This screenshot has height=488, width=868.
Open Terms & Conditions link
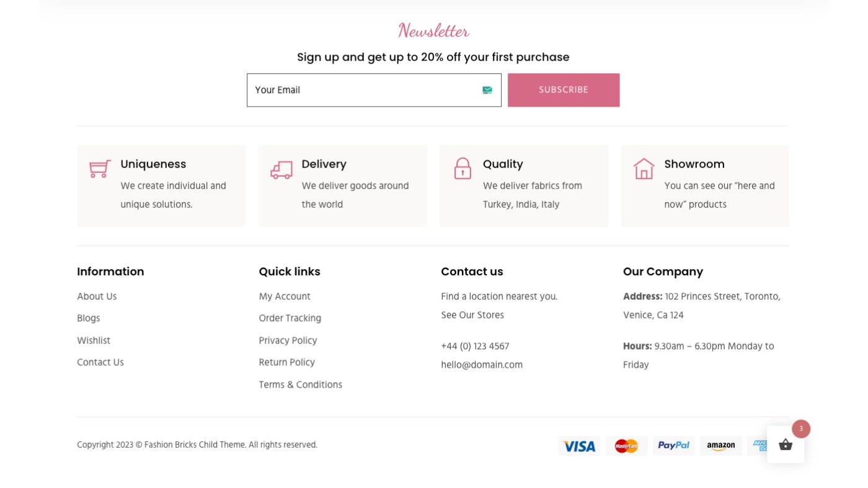click(x=300, y=384)
